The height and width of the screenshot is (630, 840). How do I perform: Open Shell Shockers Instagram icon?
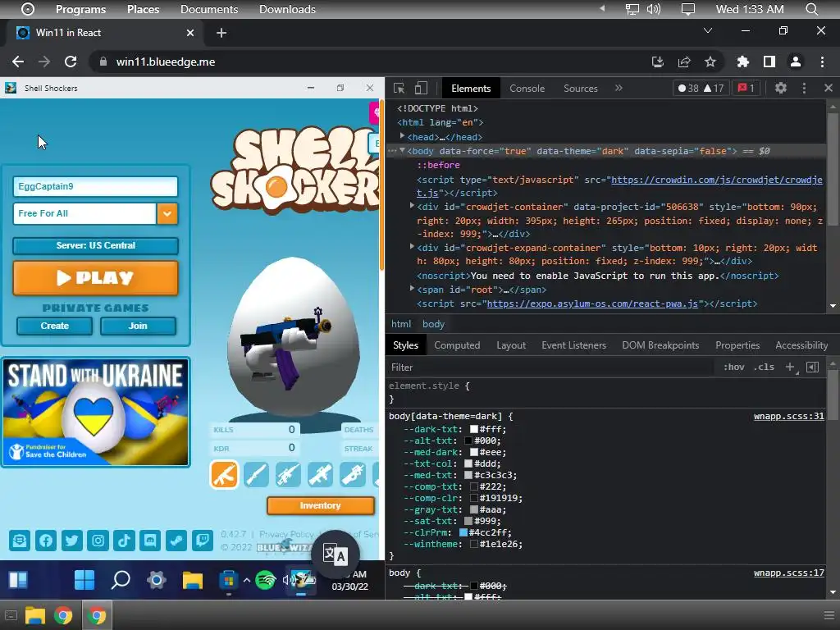click(98, 541)
